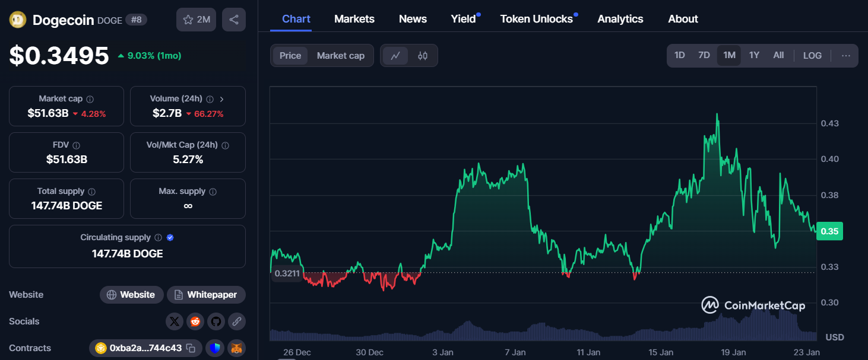The image size is (868, 360).
Task: Open Dogecoin's GitHub social link
Action: pyautogui.click(x=216, y=321)
